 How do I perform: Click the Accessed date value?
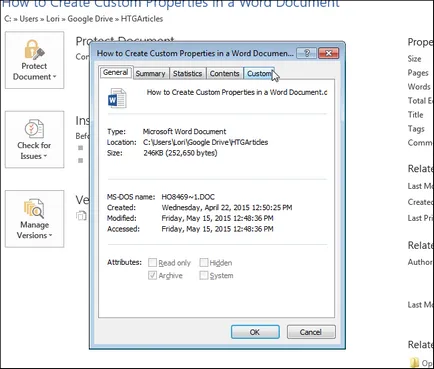click(x=217, y=229)
